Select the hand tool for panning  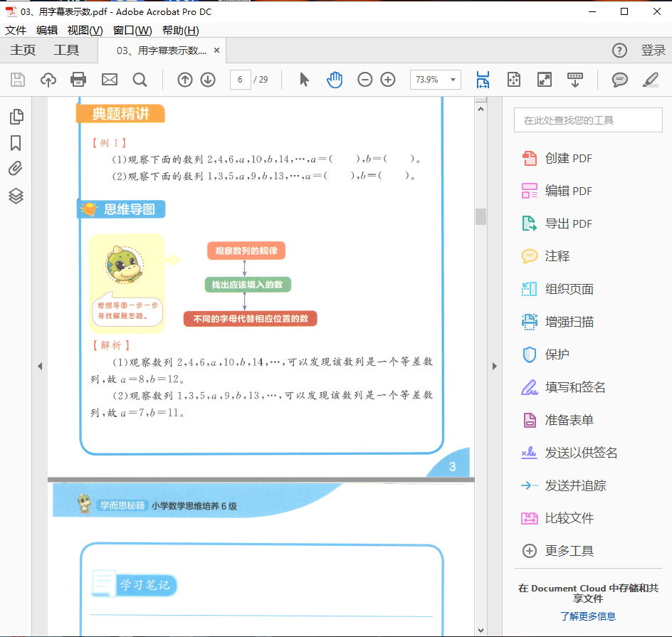pos(335,80)
